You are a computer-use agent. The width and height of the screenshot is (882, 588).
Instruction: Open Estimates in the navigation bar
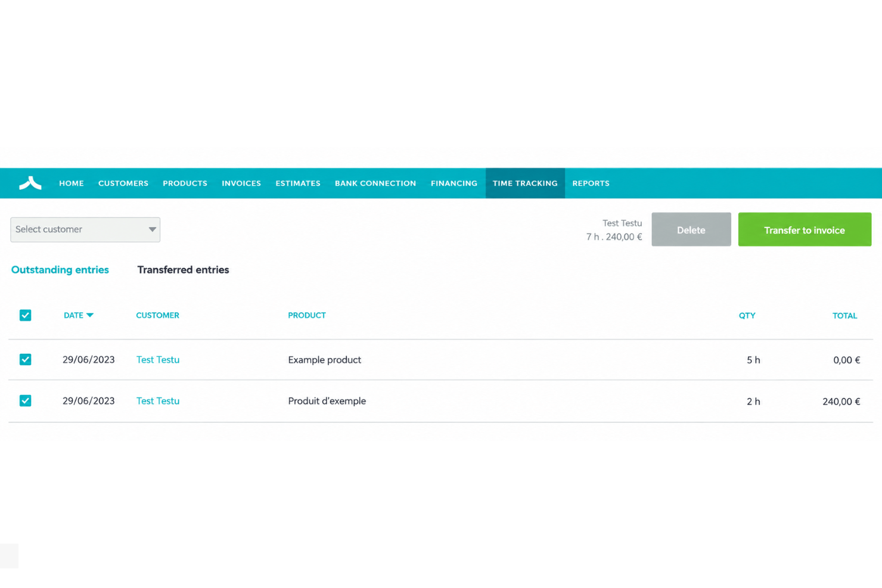tap(298, 183)
